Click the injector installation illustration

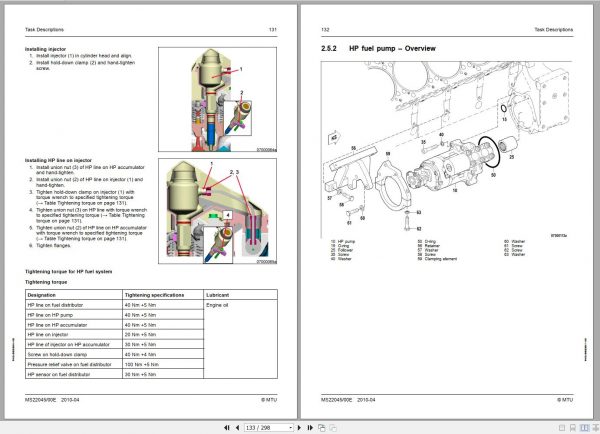(217, 100)
